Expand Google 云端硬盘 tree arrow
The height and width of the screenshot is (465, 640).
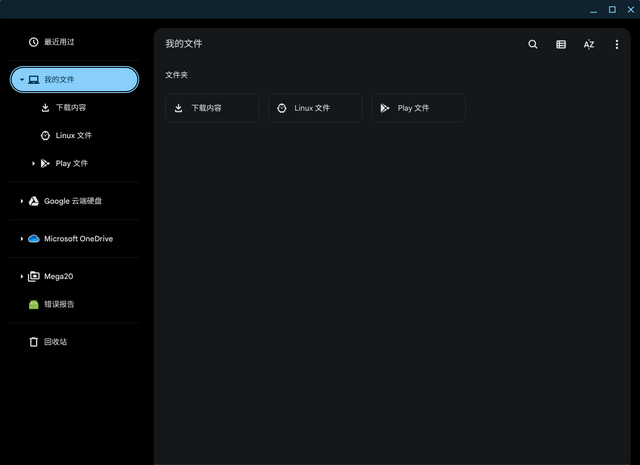coord(22,201)
